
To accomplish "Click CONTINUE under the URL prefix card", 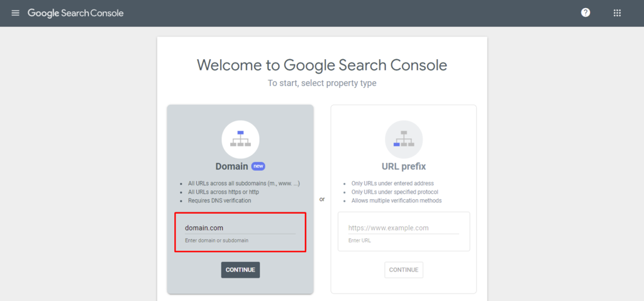I will [404, 270].
